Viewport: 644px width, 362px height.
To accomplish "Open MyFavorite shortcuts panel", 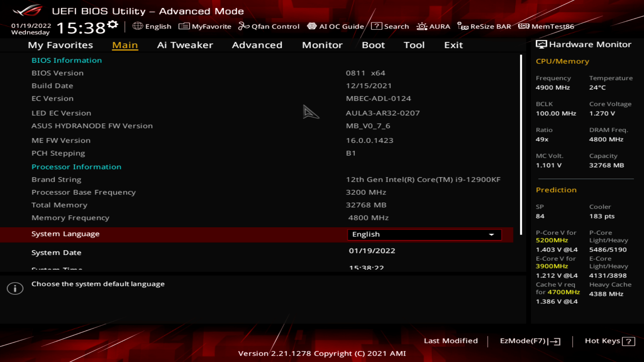I will [x=205, y=26].
